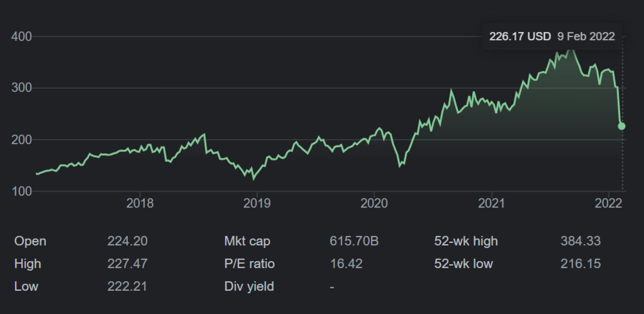Click the Open label in stats table
644x314 pixels.
point(30,241)
